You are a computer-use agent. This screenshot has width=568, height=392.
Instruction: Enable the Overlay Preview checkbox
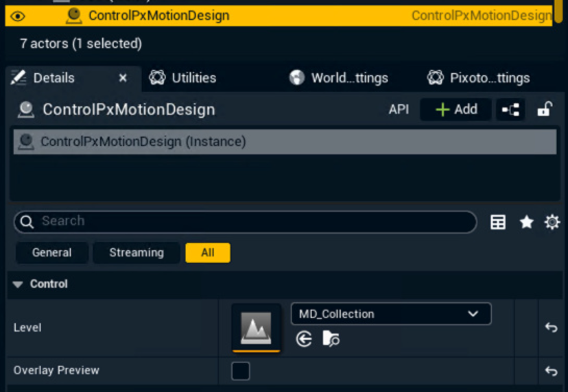[x=241, y=371]
